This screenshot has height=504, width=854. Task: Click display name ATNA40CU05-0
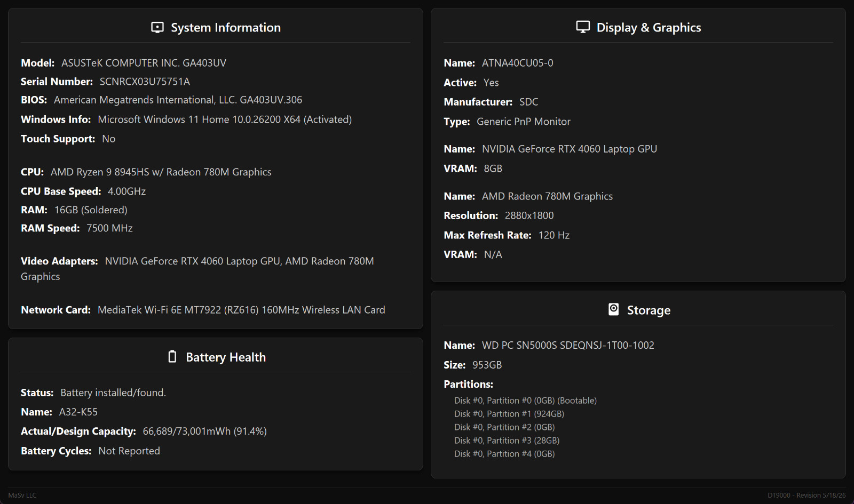517,63
